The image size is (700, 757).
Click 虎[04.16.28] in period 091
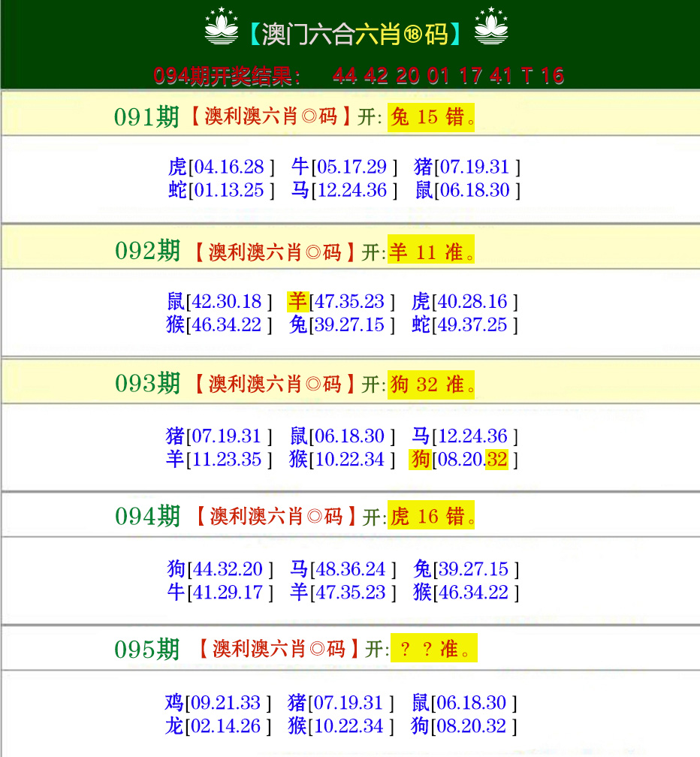(221, 167)
